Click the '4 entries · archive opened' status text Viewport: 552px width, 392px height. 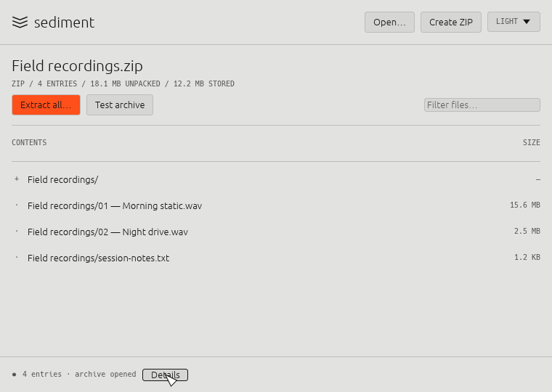pyautogui.click(x=79, y=374)
